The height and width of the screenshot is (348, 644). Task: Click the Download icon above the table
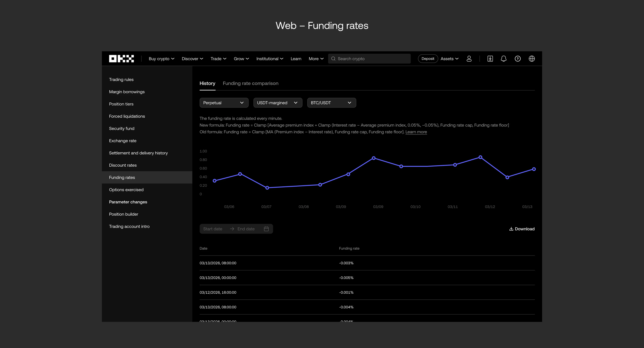point(511,229)
